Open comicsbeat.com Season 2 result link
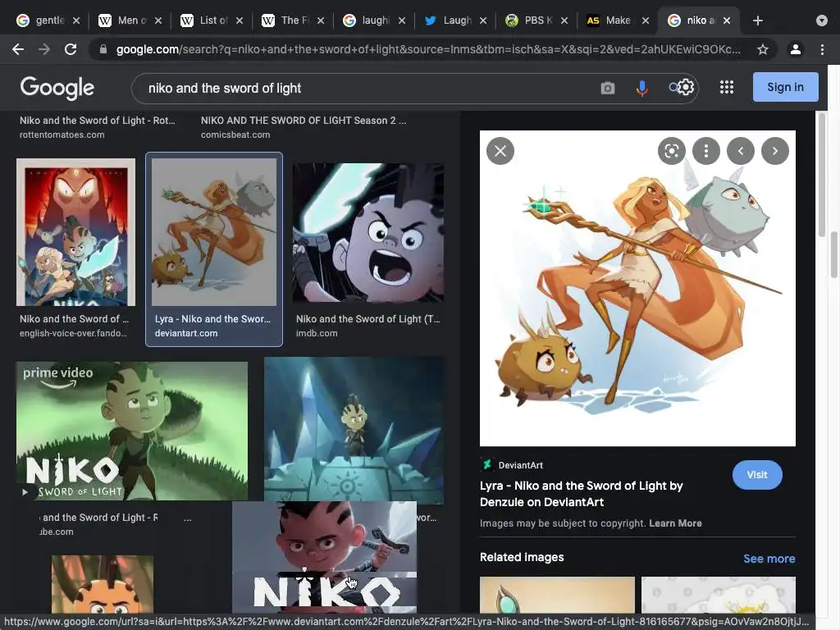Image resolution: width=840 pixels, height=630 pixels. [304, 127]
